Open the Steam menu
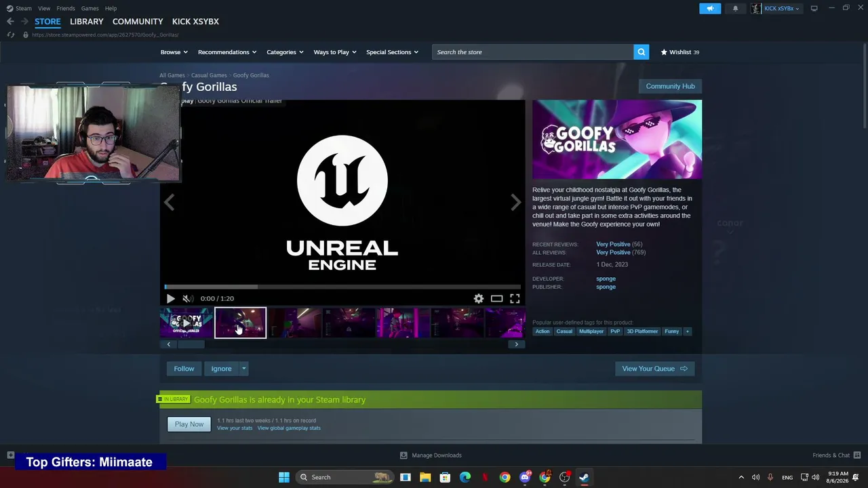868x488 pixels. [23, 8]
